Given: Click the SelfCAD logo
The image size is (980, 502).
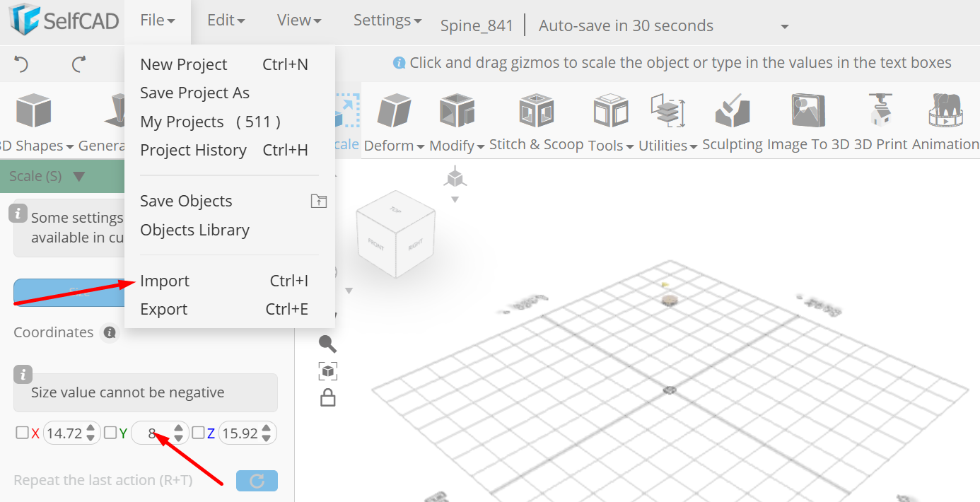Looking at the screenshot, I should point(64,20).
